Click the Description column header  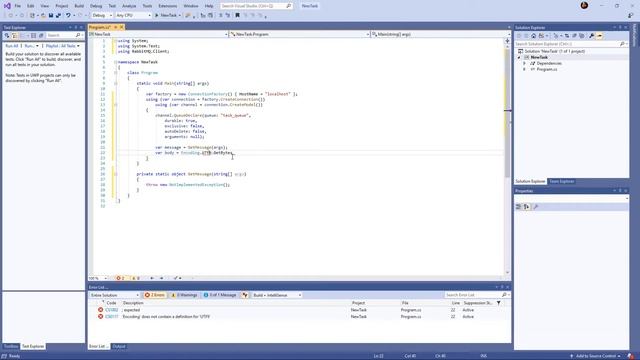tap(133, 303)
